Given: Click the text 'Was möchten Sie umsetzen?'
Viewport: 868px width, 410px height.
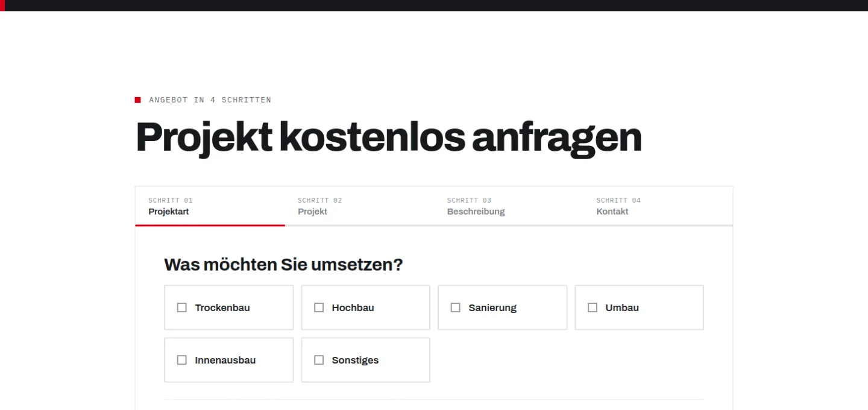Looking at the screenshot, I should coord(283,265).
